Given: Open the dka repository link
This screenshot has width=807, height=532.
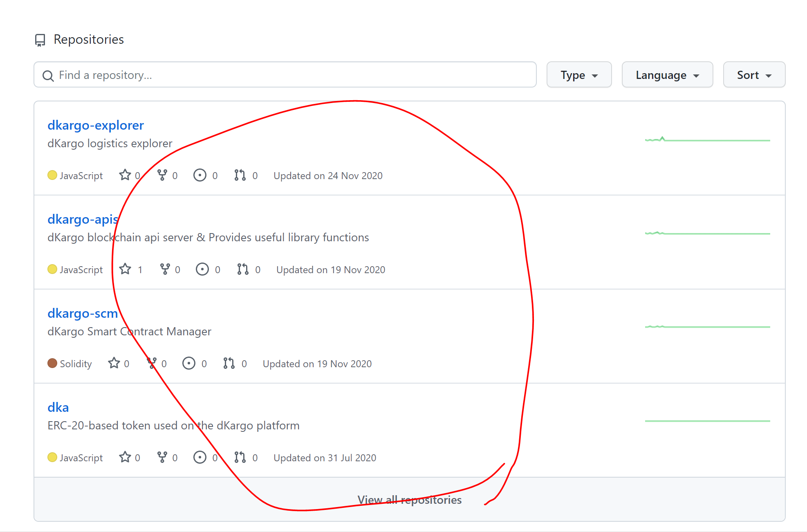Looking at the screenshot, I should [58, 407].
